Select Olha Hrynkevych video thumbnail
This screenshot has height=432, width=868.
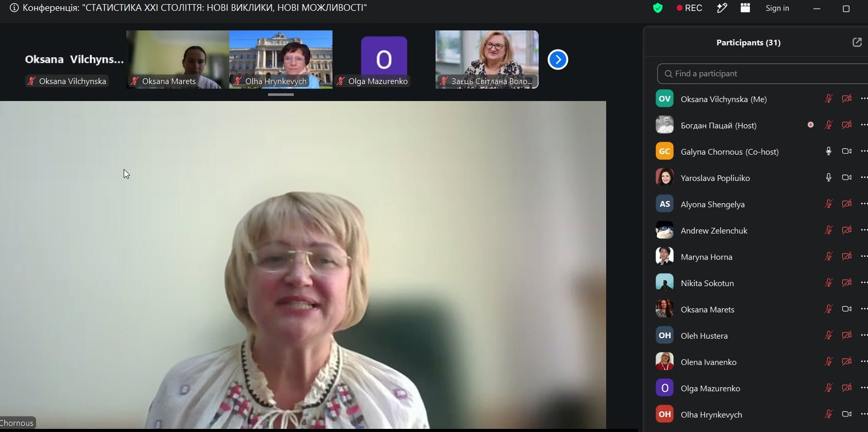pyautogui.click(x=281, y=59)
